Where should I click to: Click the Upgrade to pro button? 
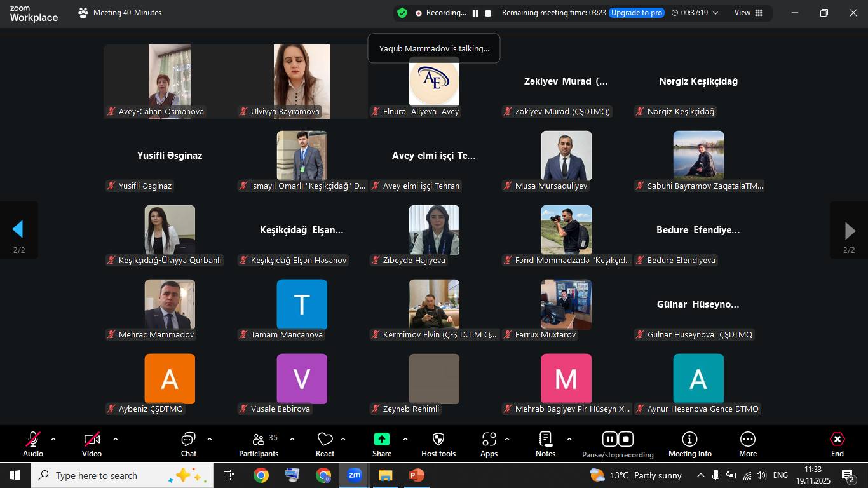(x=636, y=13)
